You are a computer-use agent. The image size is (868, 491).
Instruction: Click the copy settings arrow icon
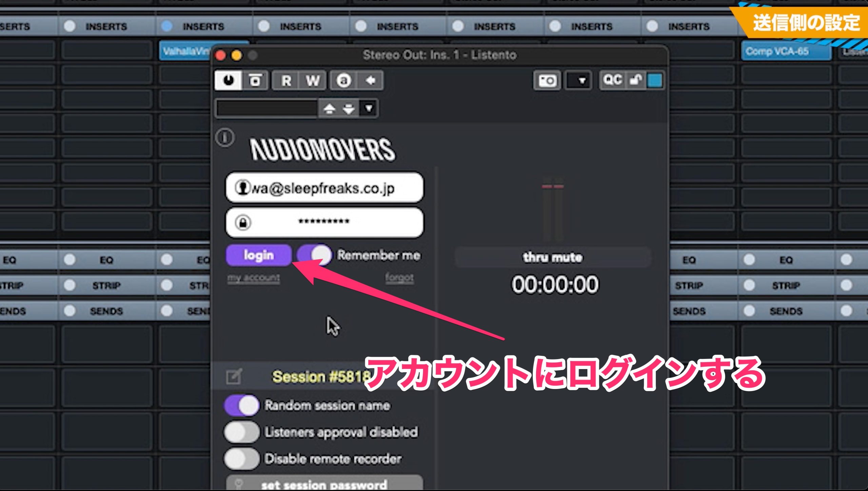click(x=370, y=81)
